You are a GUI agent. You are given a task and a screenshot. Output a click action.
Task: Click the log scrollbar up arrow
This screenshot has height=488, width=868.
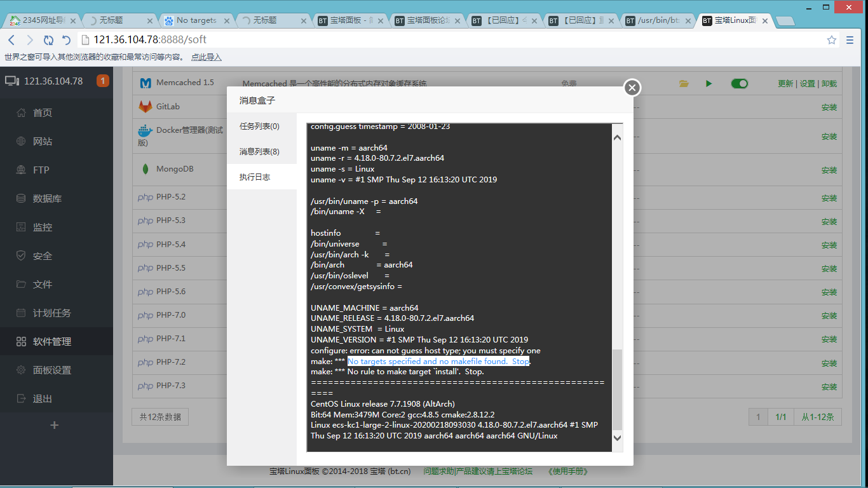[x=617, y=137]
